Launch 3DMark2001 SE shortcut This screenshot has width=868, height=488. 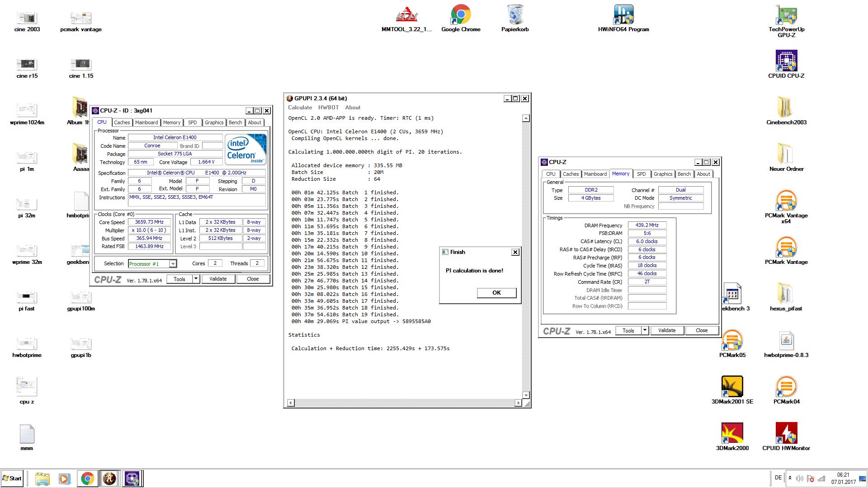coord(732,390)
